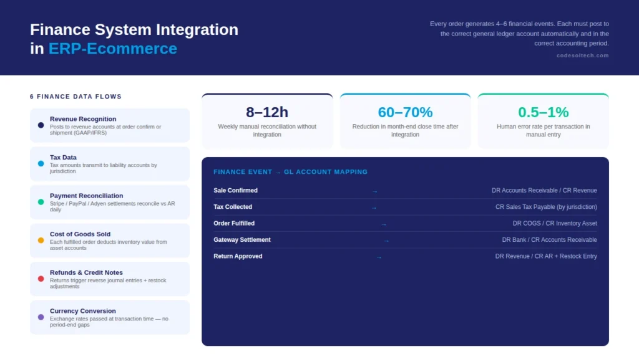Click 'Reduction in month-end close time' text
The height and width of the screenshot is (364, 639).
(x=405, y=131)
